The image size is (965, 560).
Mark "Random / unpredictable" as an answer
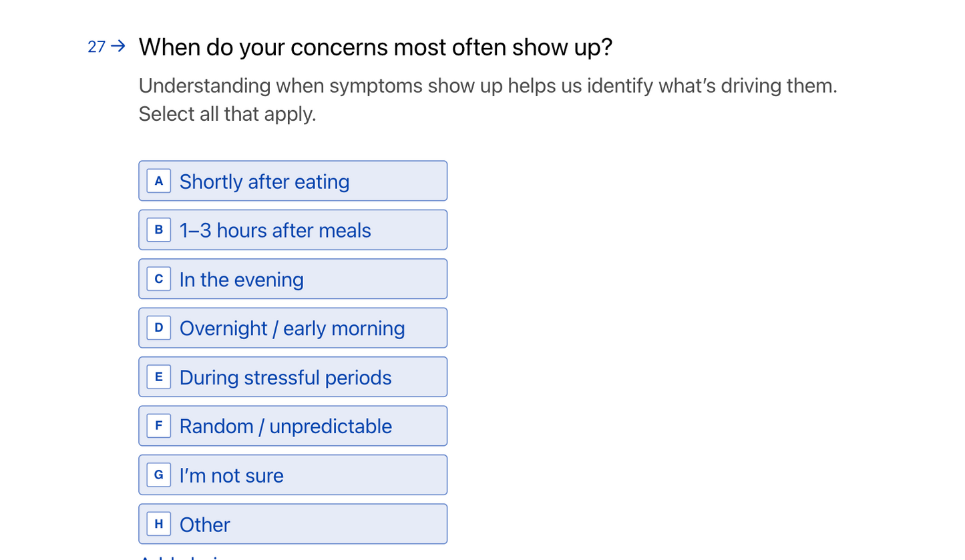click(293, 426)
